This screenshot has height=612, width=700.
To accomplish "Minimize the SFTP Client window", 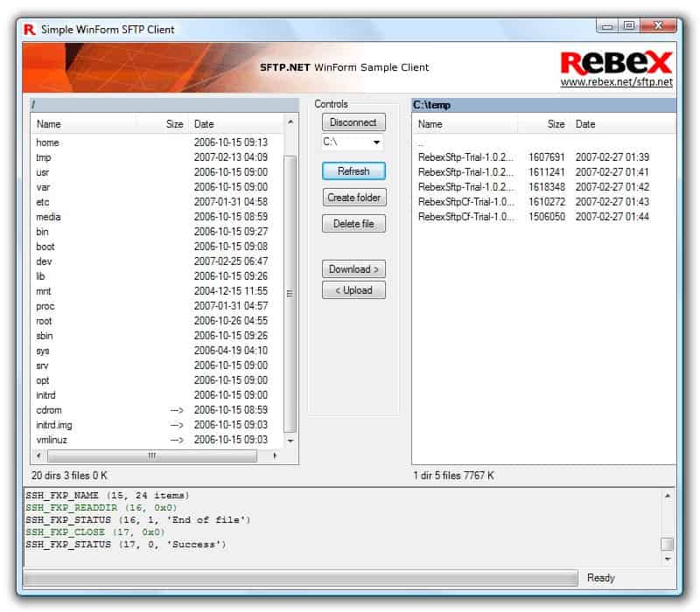I will (607, 26).
